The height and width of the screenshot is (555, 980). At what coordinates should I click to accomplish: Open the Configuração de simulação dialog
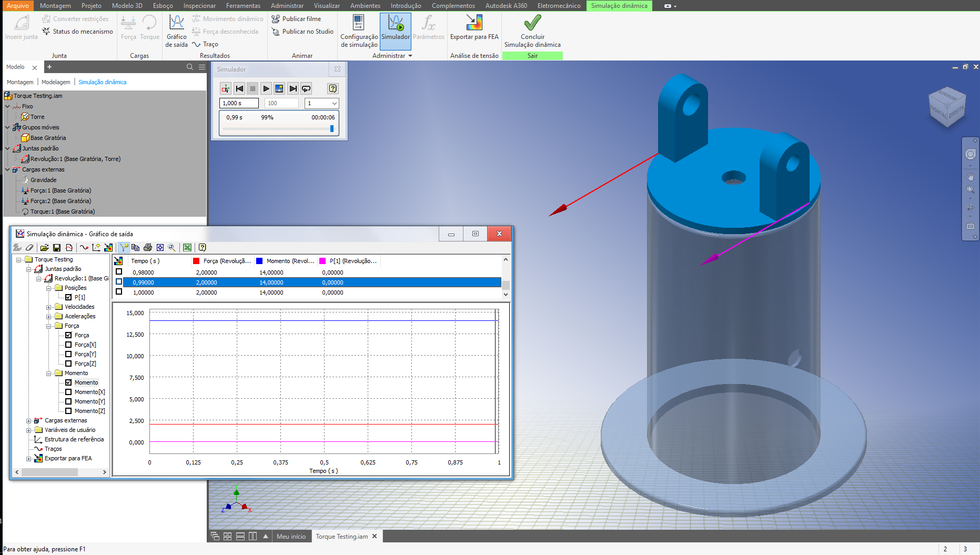358,29
